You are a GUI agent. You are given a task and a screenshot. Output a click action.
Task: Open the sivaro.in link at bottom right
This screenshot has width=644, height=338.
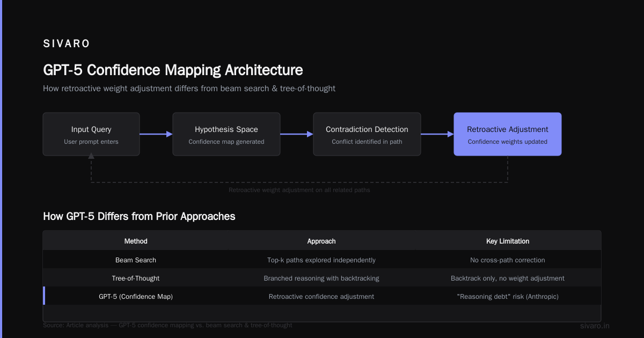point(595,326)
